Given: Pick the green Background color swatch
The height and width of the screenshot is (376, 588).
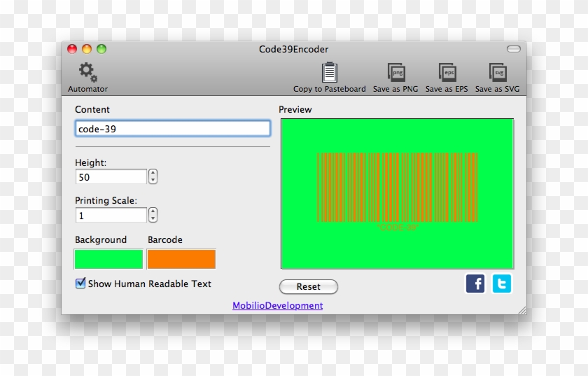Looking at the screenshot, I should (x=108, y=259).
